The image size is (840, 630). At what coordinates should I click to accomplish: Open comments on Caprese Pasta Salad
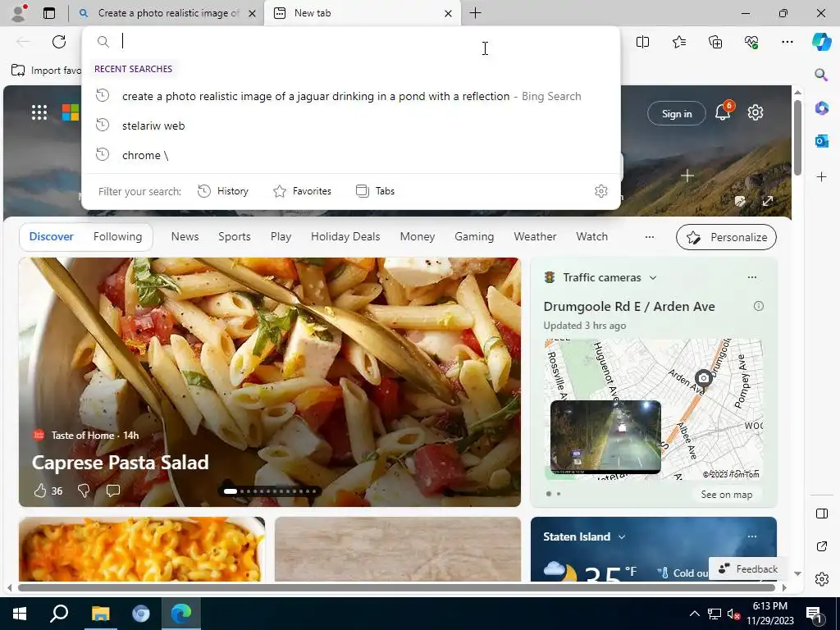[x=113, y=491]
